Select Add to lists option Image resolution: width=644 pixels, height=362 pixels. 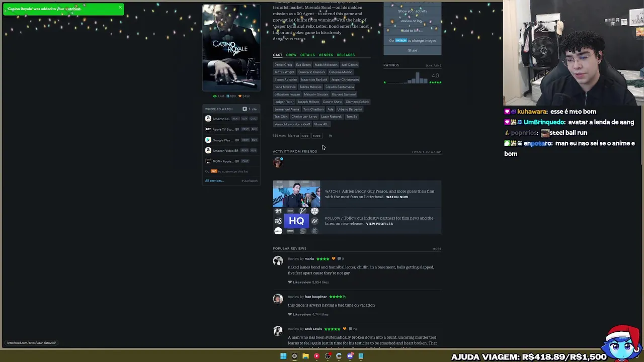point(412,31)
